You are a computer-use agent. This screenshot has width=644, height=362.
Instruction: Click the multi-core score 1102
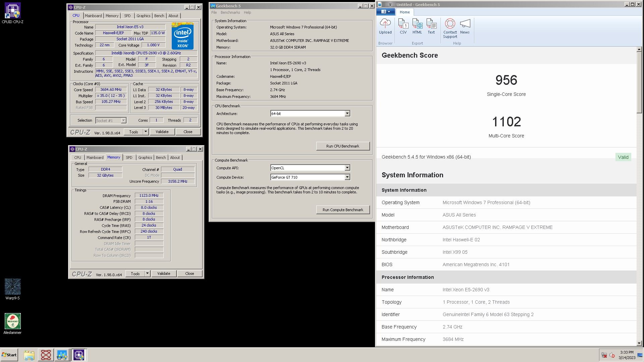tap(506, 122)
